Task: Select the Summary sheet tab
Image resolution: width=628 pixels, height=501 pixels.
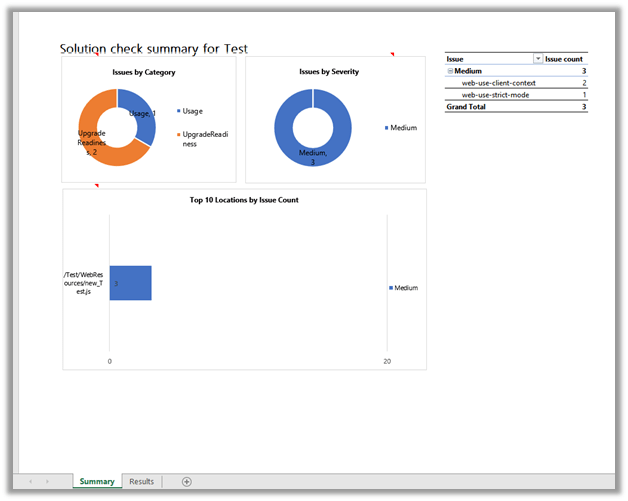Action: [97, 482]
